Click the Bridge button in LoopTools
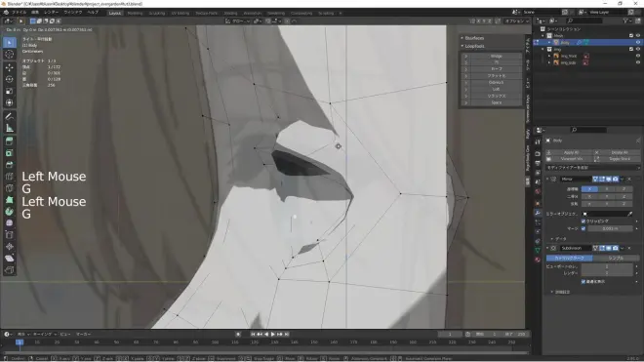Image resolution: width=644 pixels, height=362 pixels. pyautogui.click(x=496, y=56)
